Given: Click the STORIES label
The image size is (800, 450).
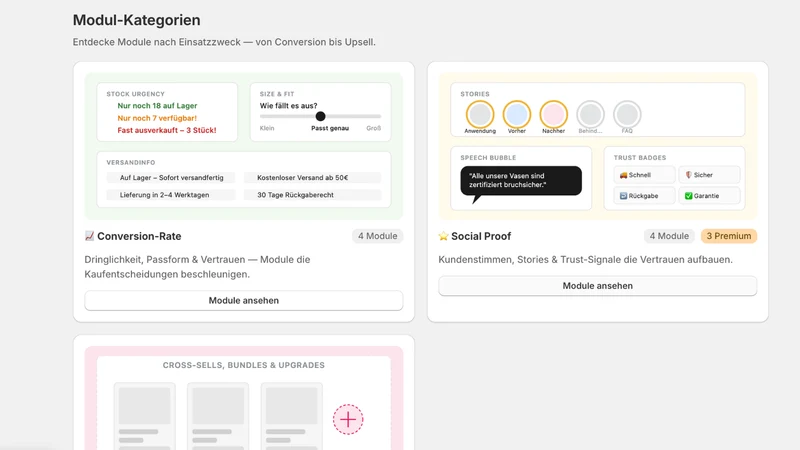Looking at the screenshot, I should [475, 94].
